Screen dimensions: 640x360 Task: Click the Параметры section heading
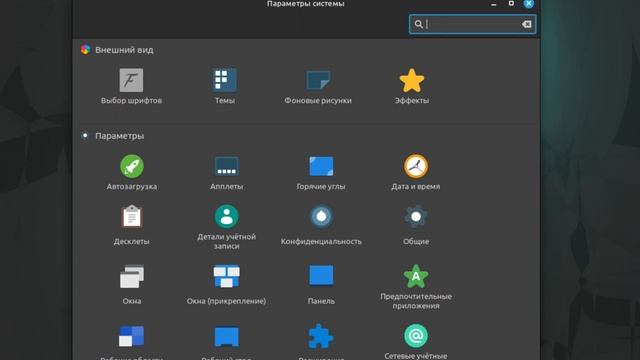(x=119, y=136)
